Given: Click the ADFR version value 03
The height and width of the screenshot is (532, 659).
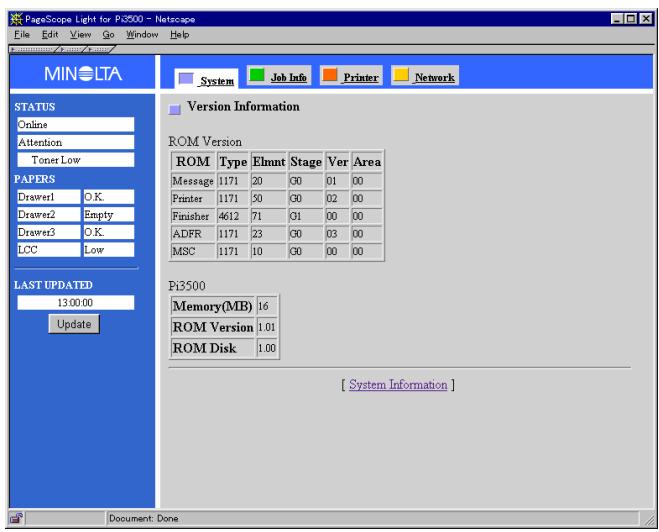Looking at the screenshot, I should pos(337,234).
